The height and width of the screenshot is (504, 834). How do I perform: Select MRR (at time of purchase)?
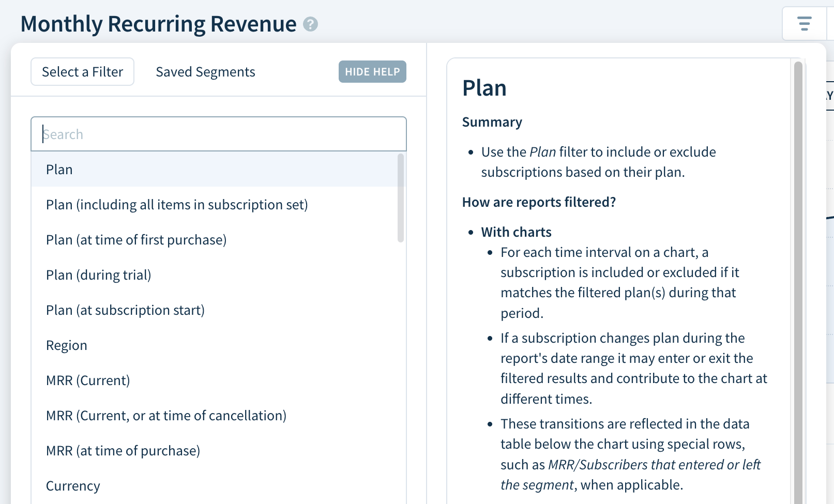point(123,450)
